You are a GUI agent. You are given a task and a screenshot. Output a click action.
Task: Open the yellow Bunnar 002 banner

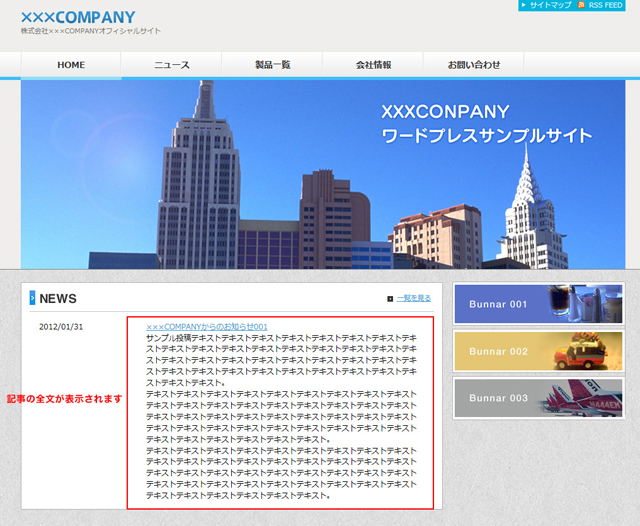point(539,351)
